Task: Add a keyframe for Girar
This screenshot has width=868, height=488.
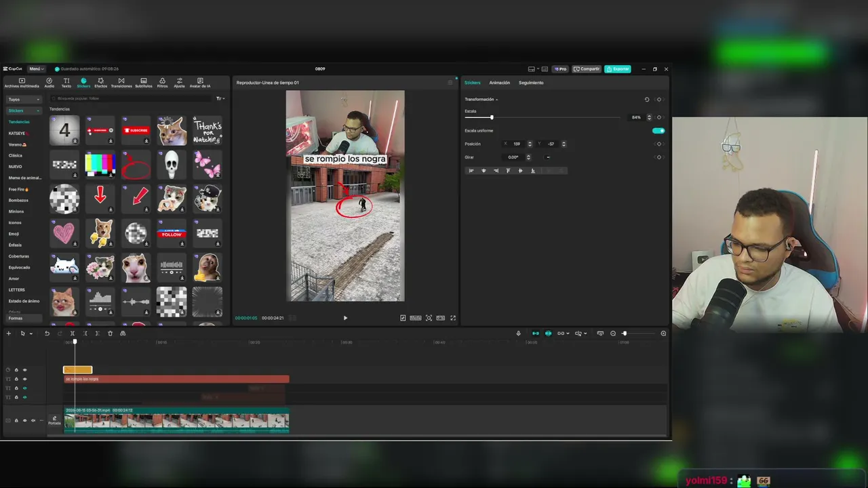Action: click(658, 157)
